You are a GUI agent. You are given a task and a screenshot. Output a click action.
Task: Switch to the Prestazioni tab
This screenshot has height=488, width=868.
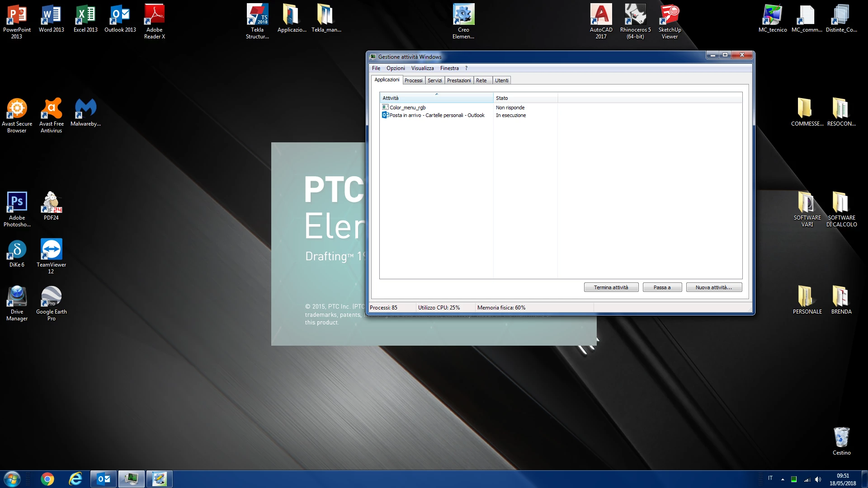click(x=459, y=80)
